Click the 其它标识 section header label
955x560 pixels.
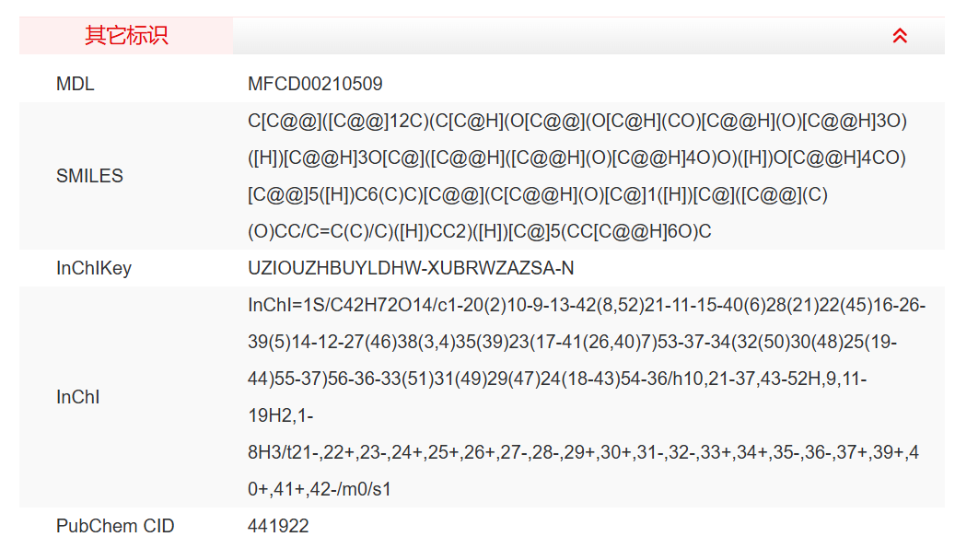click(126, 36)
